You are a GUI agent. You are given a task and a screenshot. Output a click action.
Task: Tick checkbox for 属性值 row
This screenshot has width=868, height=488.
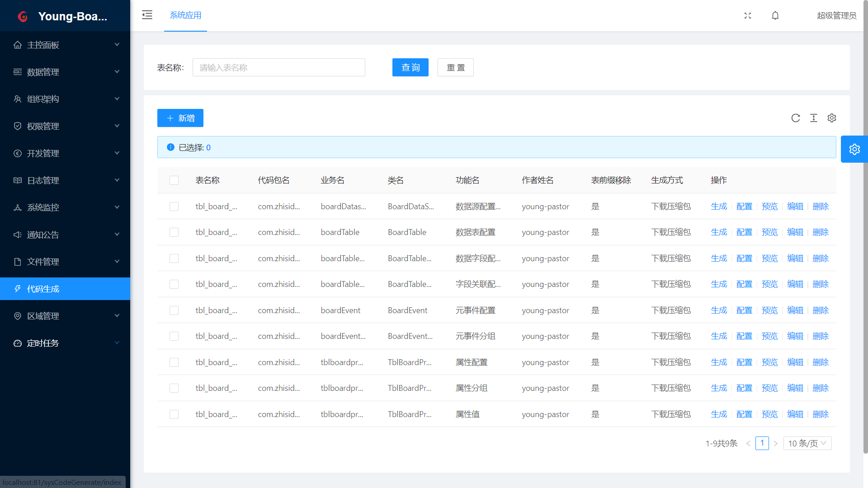[174, 414]
